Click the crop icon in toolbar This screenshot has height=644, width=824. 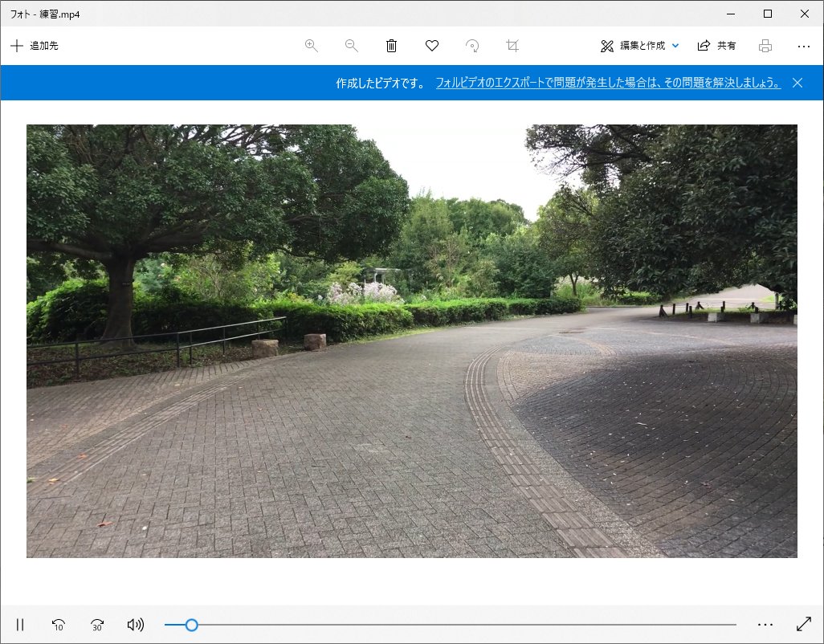(512, 46)
